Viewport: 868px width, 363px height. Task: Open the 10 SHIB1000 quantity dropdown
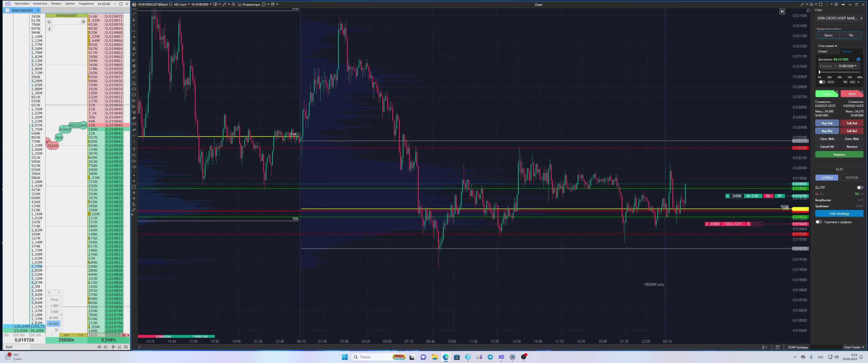[202, 4]
